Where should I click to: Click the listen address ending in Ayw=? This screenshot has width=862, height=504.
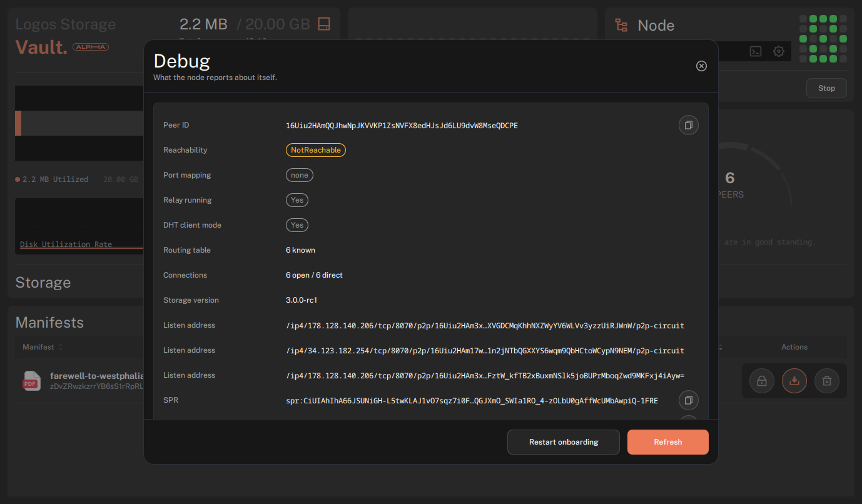point(485,376)
